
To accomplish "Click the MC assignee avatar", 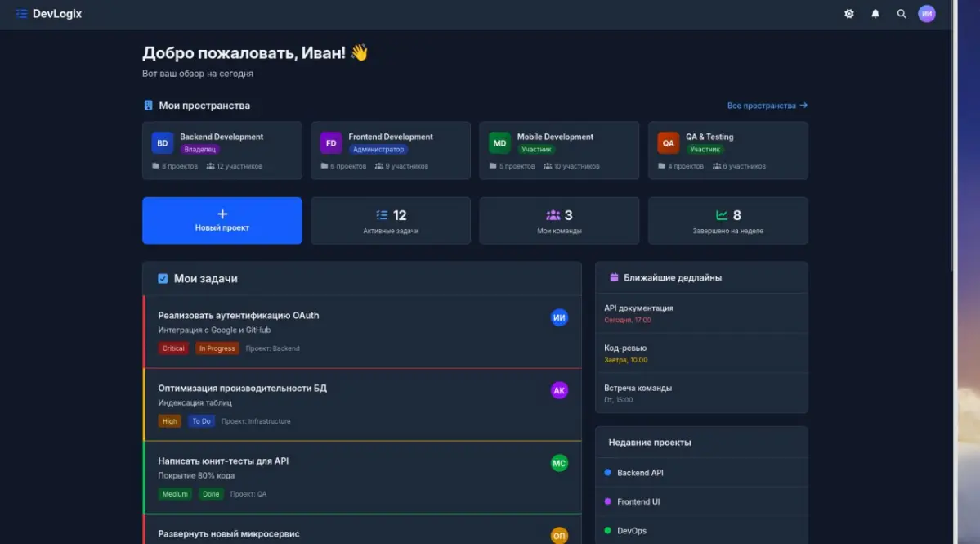I will click(x=559, y=463).
